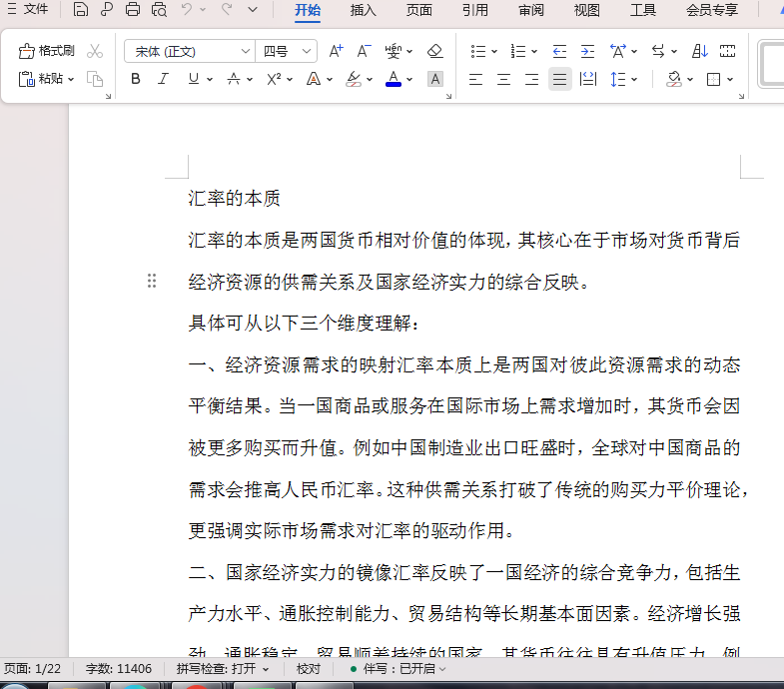Click the phonetic guide icon
This screenshot has width=784, height=689.
(393, 51)
